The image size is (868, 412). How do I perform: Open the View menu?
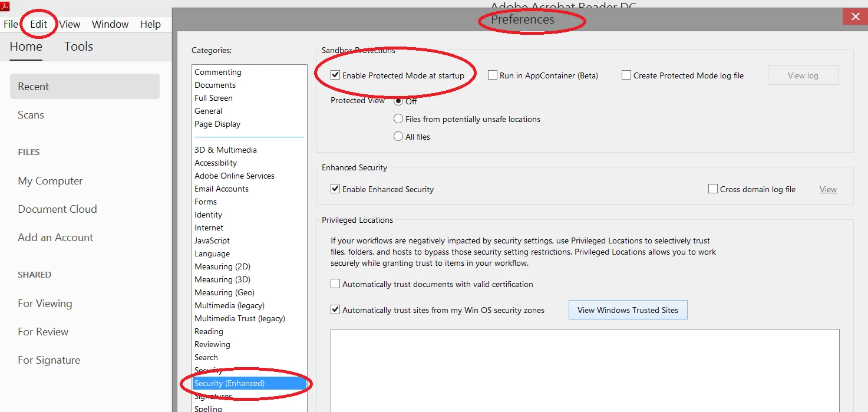tap(70, 24)
